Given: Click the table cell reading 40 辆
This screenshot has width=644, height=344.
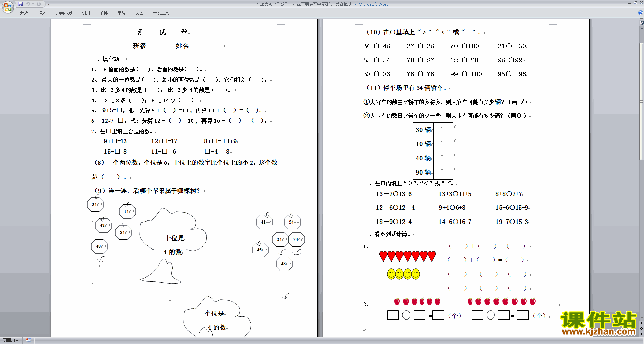Looking at the screenshot, I should point(423,158).
